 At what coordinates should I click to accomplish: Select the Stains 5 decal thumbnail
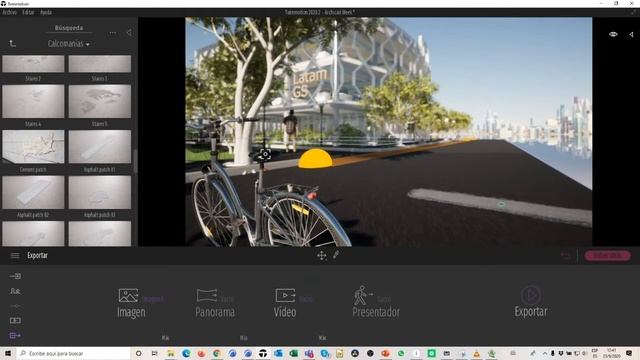100,102
